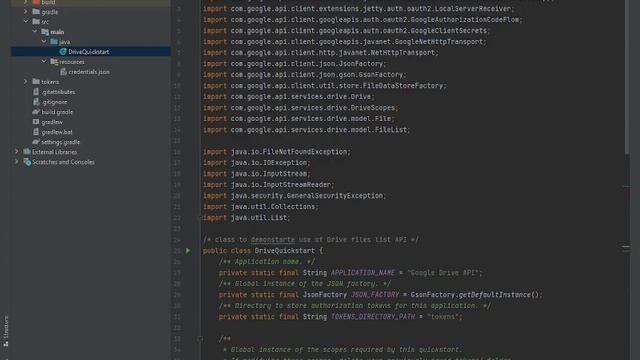Click the drive.model.FileList import line
This screenshot has width=640, height=360.
[x=307, y=130]
